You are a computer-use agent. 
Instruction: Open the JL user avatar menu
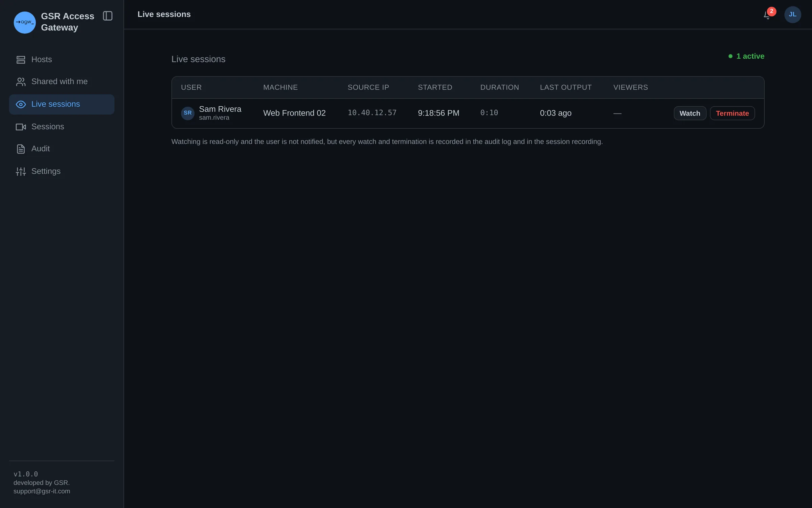coord(792,15)
